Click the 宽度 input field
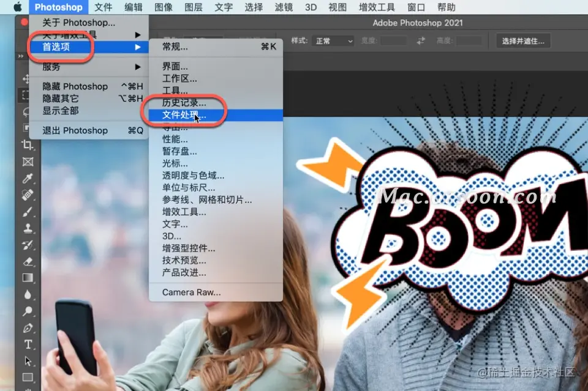 [393, 40]
